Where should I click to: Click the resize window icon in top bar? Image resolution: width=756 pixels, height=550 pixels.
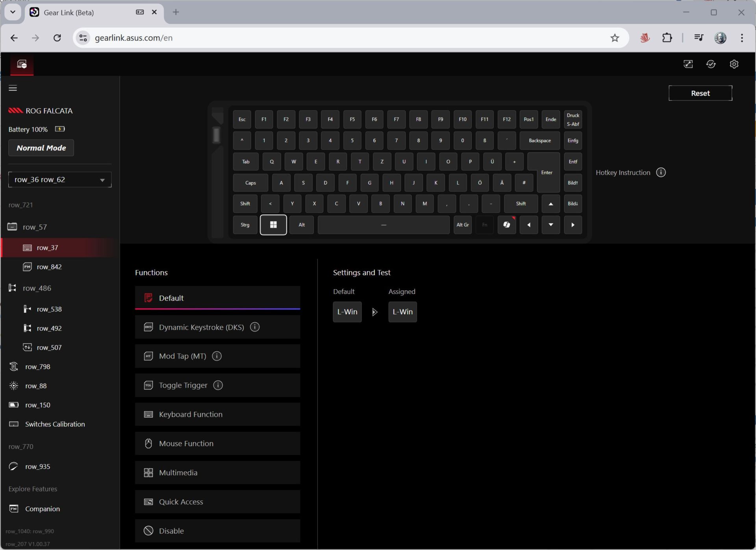pos(688,64)
